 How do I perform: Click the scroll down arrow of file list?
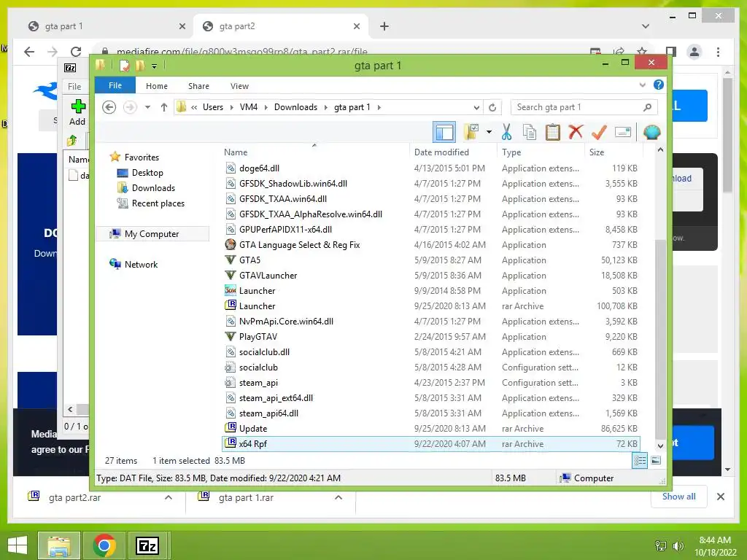coord(660,446)
